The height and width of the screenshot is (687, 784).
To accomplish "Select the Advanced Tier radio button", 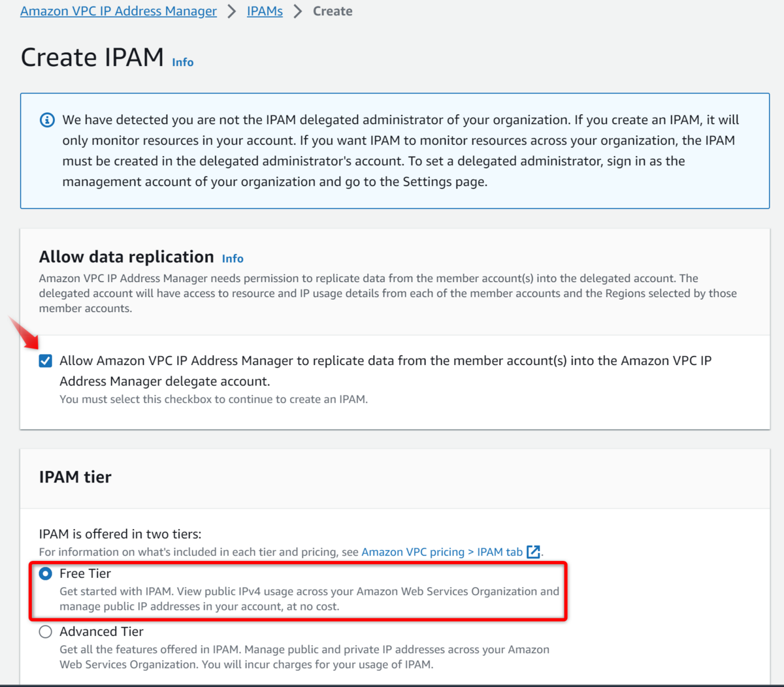I will tap(45, 631).
